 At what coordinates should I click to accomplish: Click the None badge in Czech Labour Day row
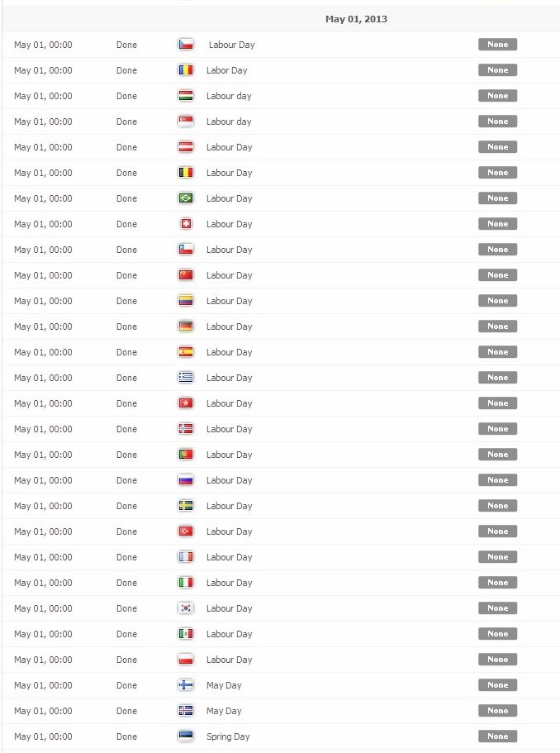click(497, 44)
